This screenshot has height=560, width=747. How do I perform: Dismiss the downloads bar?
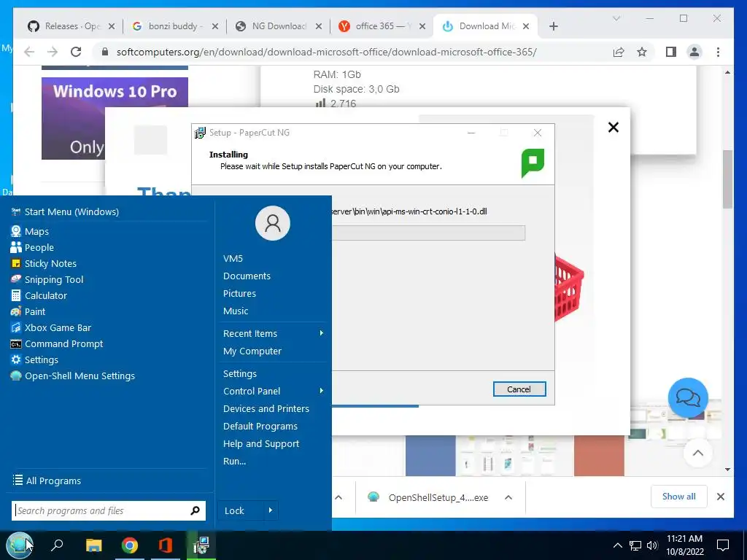[x=720, y=497]
